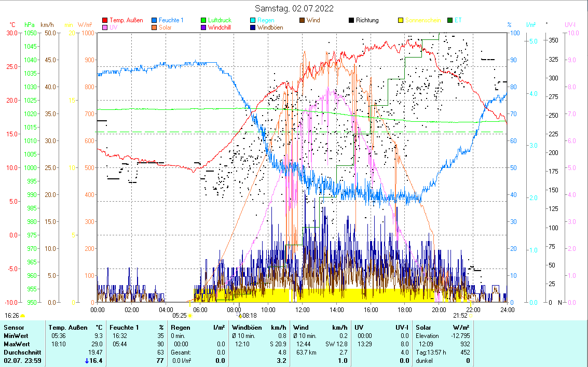Click the navy Windböen legend square
Viewport: 588px width, 367px height.
pos(253,28)
